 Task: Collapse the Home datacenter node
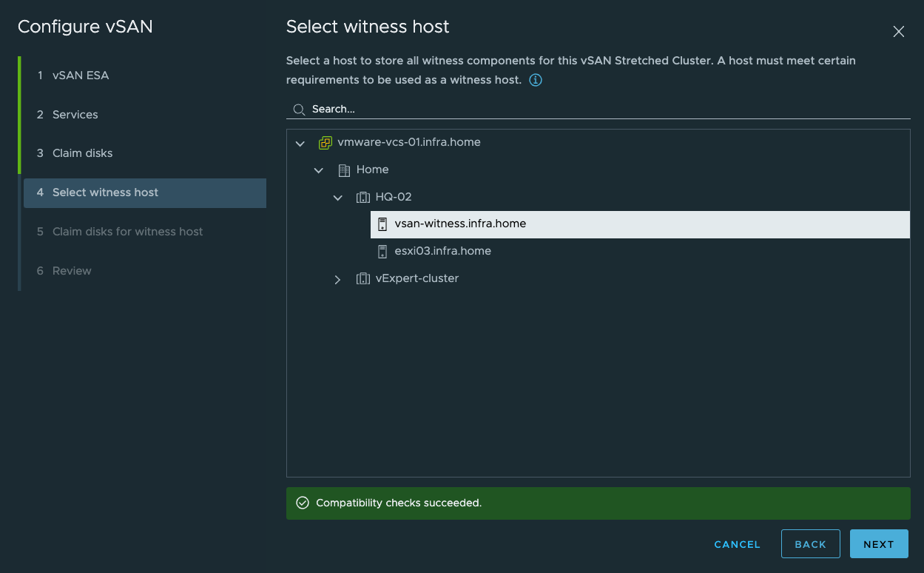[318, 170]
